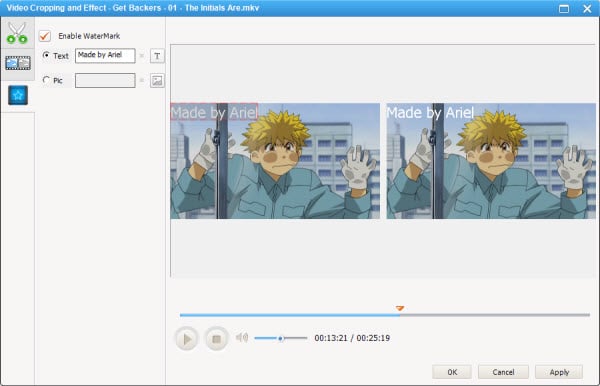
Task: Select the watermark star tab
Action: (x=18, y=95)
